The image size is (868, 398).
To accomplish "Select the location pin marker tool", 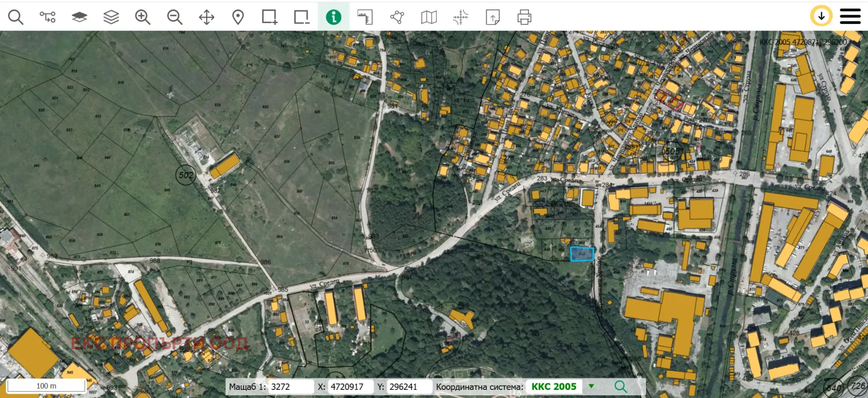I will 238,17.
